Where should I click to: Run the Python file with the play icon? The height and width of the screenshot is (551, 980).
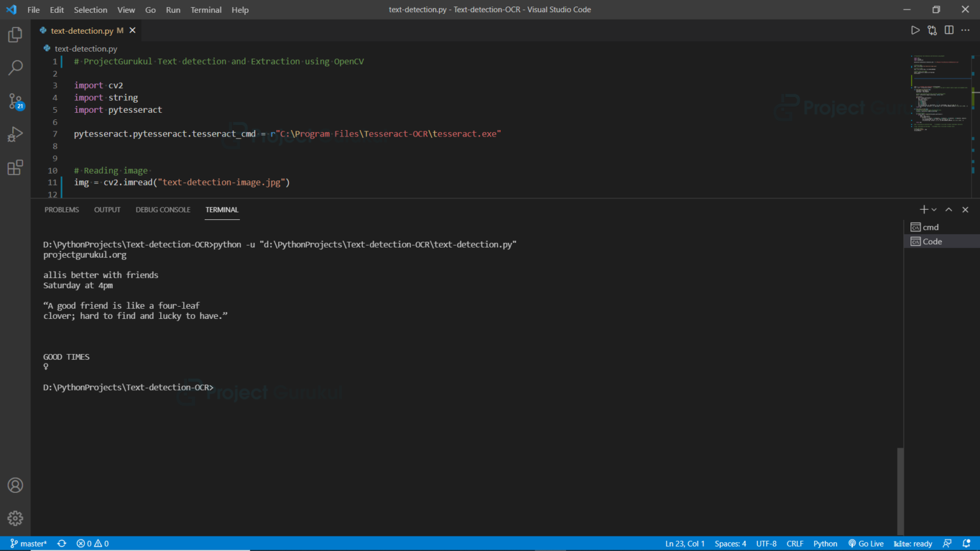(x=915, y=29)
